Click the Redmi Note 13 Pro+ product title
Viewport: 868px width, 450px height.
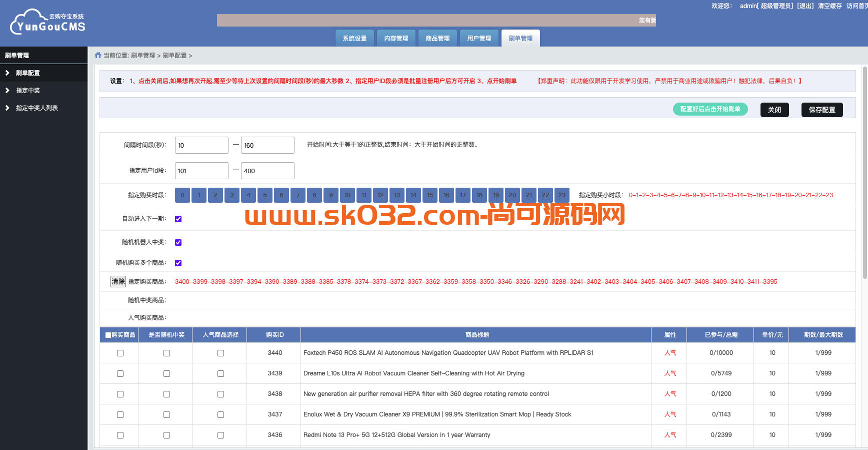[x=397, y=435]
